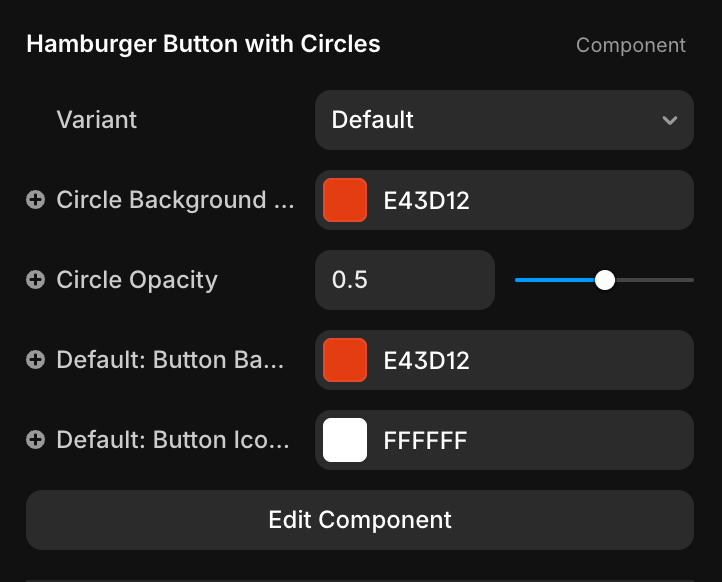Click the Hamburger Button with Circles title
This screenshot has height=582, width=722.
[x=203, y=44]
